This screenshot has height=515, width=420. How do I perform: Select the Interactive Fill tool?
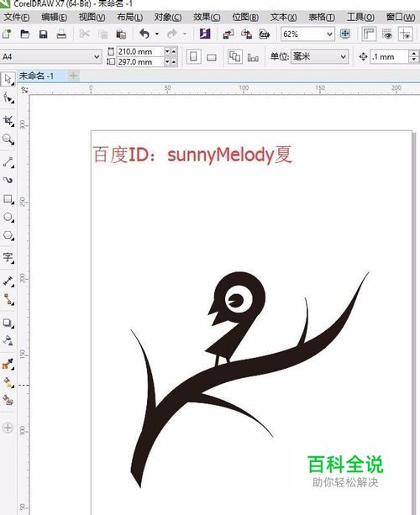tap(8, 382)
